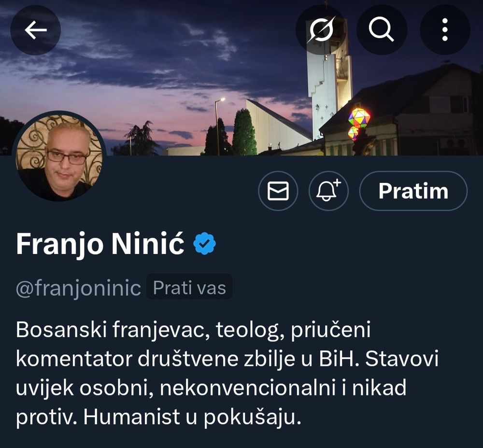
Task: Tap the @franjoninic handle
Action: pyautogui.click(x=78, y=288)
